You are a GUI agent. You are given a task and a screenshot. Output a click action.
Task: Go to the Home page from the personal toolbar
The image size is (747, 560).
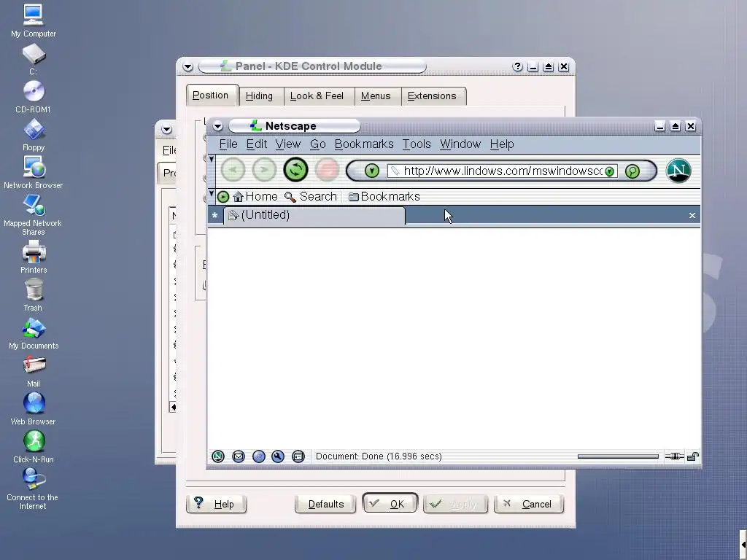255,197
